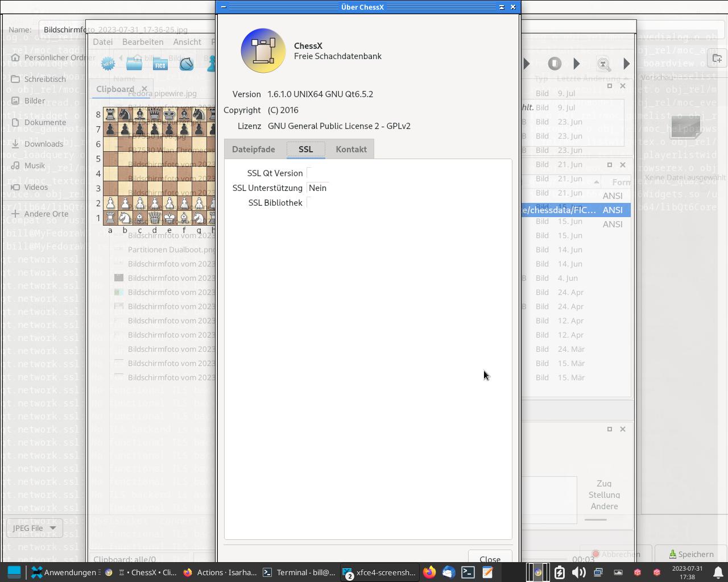The height and width of the screenshot is (582, 728).
Task: Click the ChessX logo in the about dialog
Action: (x=263, y=51)
